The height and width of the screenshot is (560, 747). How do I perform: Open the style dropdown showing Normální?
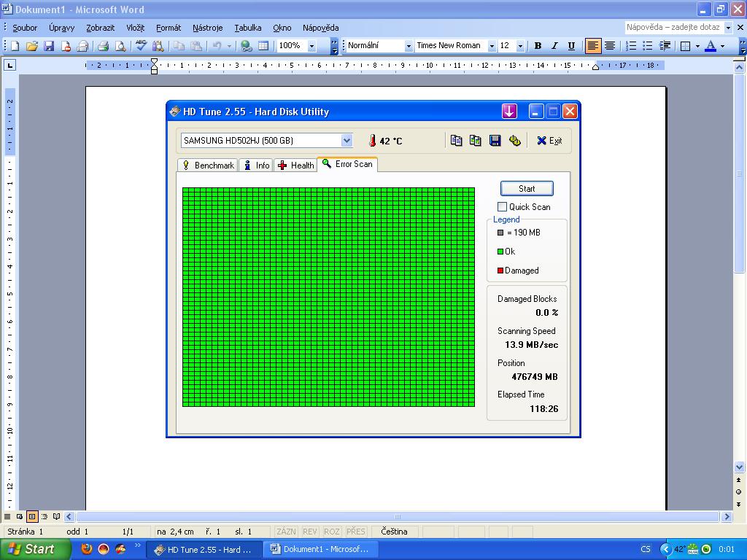tap(409, 46)
